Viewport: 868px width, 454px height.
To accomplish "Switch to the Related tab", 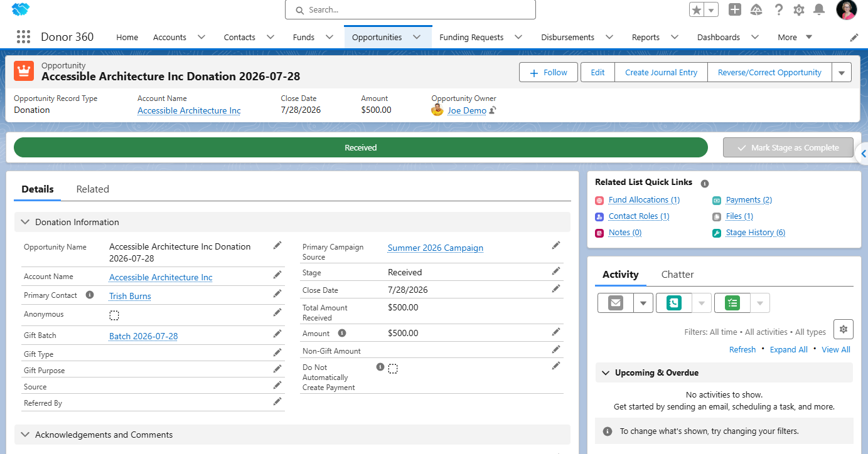I will [93, 189].
